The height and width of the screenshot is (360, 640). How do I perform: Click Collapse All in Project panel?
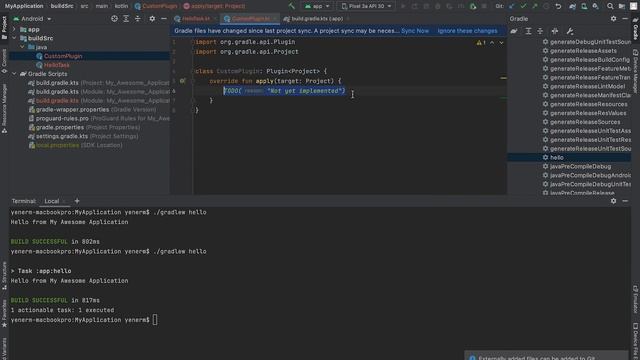point(138,19)
